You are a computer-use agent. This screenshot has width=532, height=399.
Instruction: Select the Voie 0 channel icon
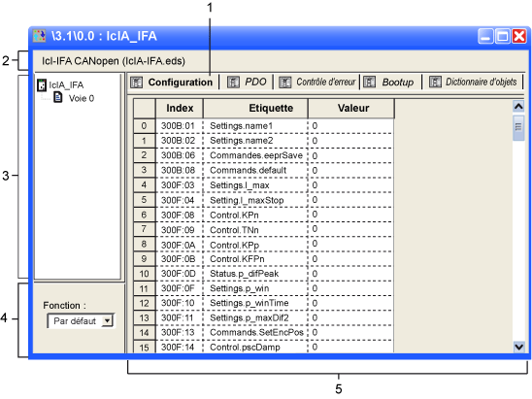coord(58,98)
